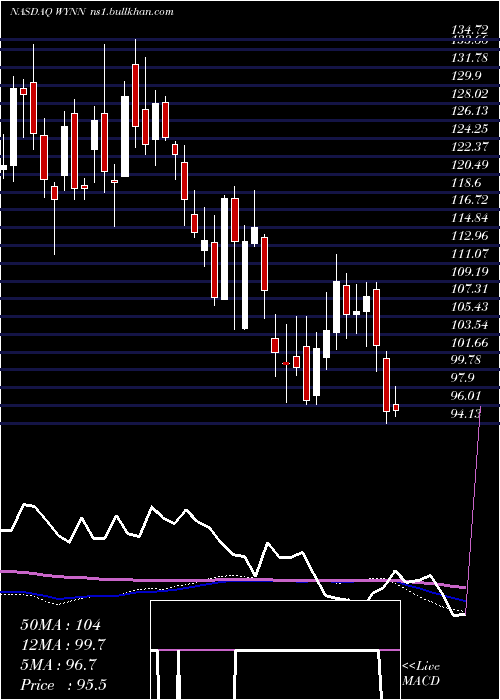
Task: Click the 109.19 price axis label
Action: coord(470,271)
